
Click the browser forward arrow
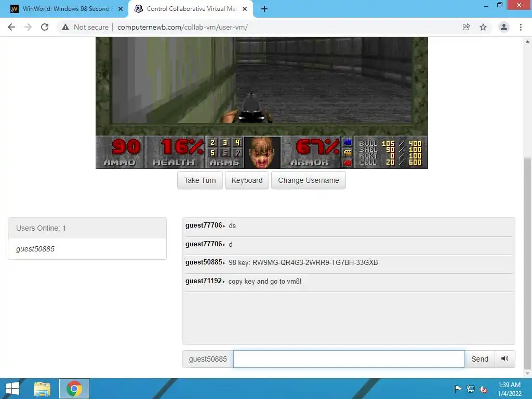pos(28,27)
